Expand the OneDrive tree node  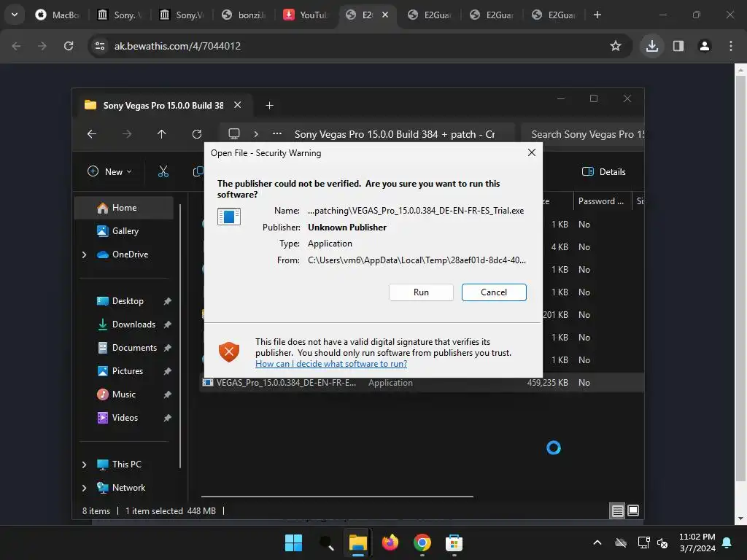tap(85, 254)
